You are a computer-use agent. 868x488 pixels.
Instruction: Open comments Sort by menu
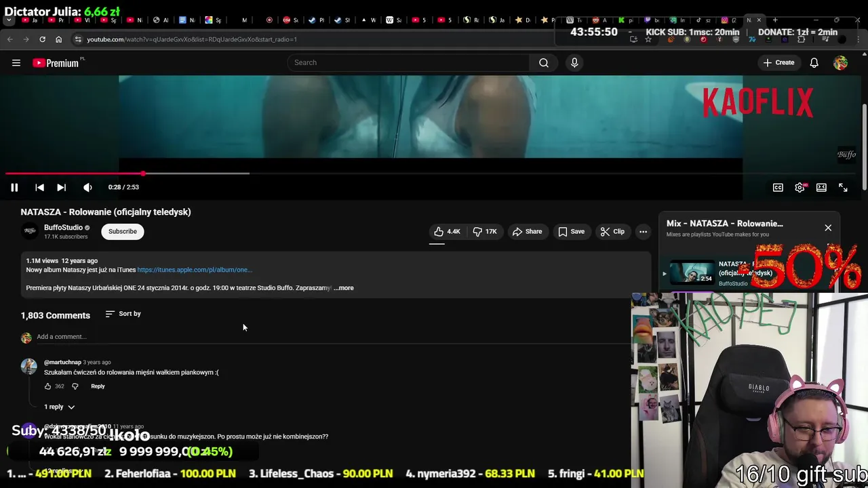tap(123, 314)
